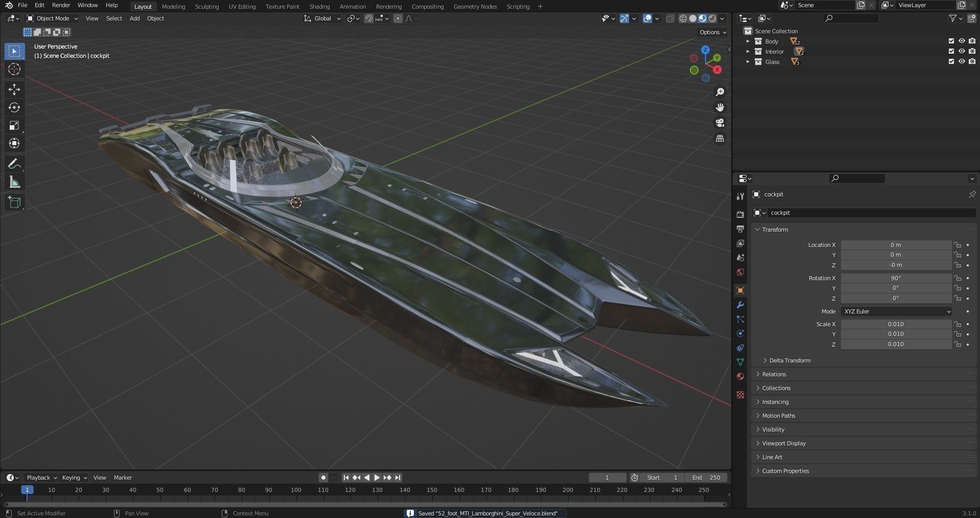Expand the Glass collection tree row

748,62
